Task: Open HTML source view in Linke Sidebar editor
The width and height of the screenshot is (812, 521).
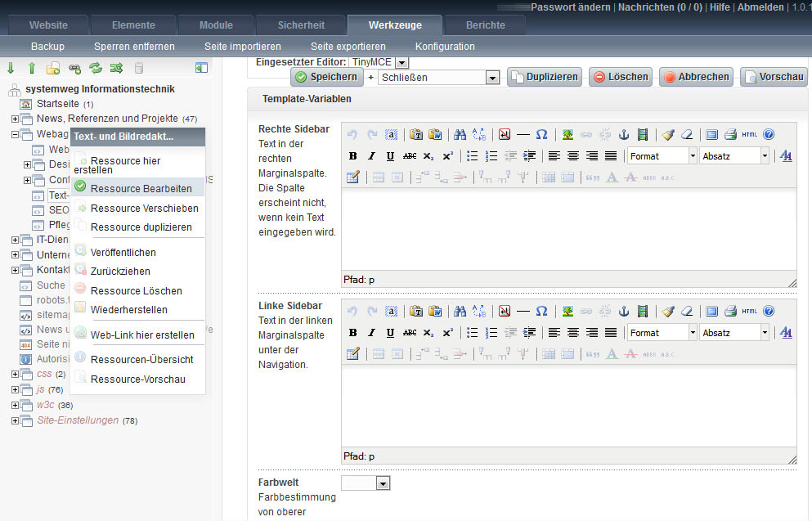Action: pyautogui.click(x=749, y=312)
